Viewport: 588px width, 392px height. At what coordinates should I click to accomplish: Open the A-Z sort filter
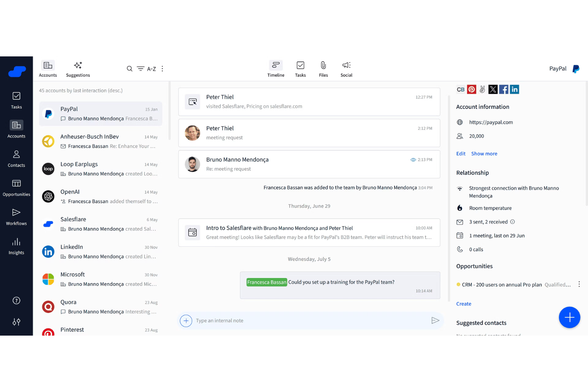[x=146, y=69]
